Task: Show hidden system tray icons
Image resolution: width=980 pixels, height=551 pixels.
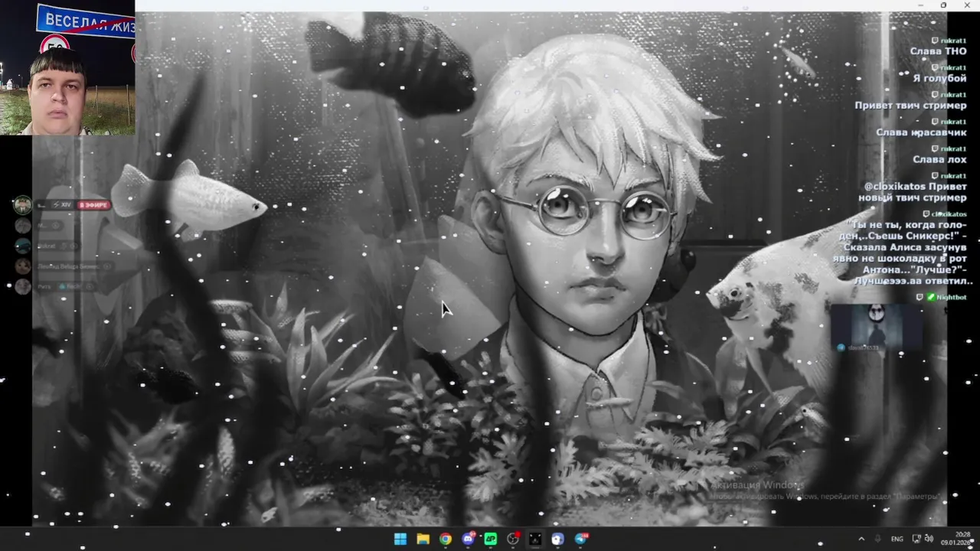Action: (861, 539)
